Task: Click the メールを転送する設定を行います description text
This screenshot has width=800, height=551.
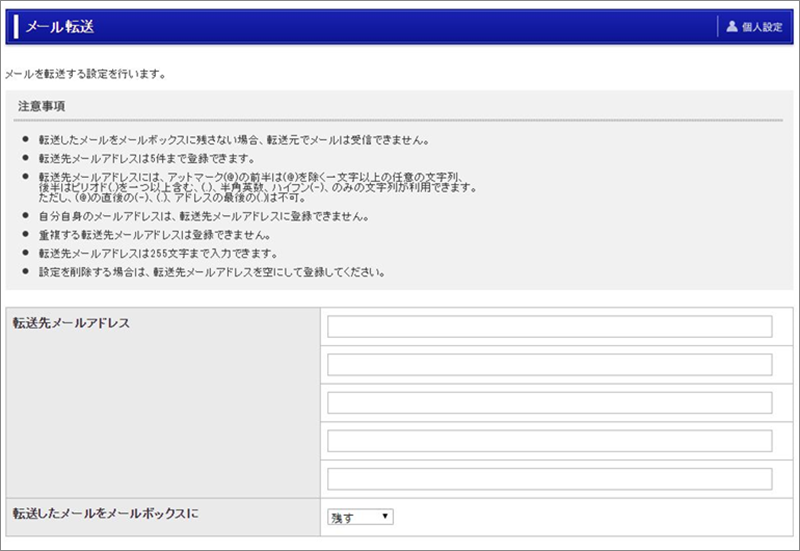Action: [85, 74]
